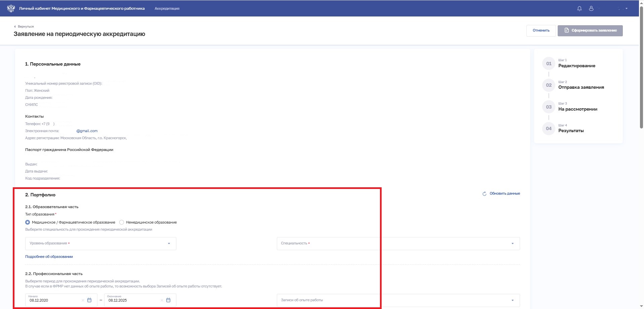Click the Вернуться back link
Screen dimensions: 644x309
[26, 27]
